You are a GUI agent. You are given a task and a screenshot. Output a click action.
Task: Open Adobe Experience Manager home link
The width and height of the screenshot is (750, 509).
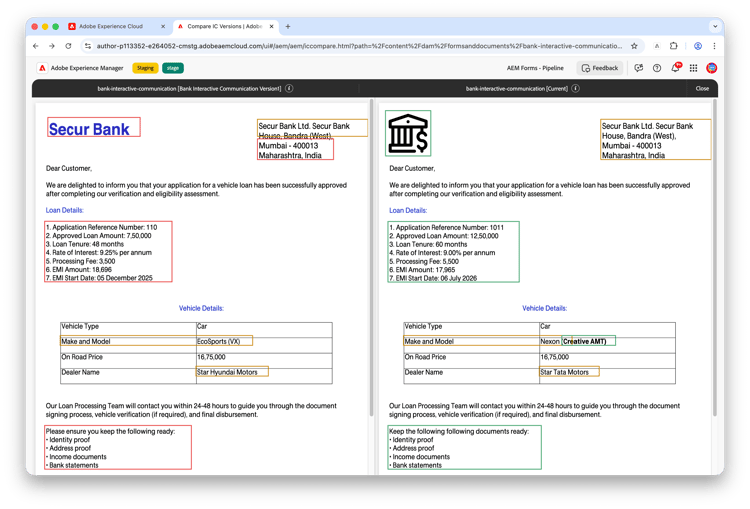pos(87,68)
